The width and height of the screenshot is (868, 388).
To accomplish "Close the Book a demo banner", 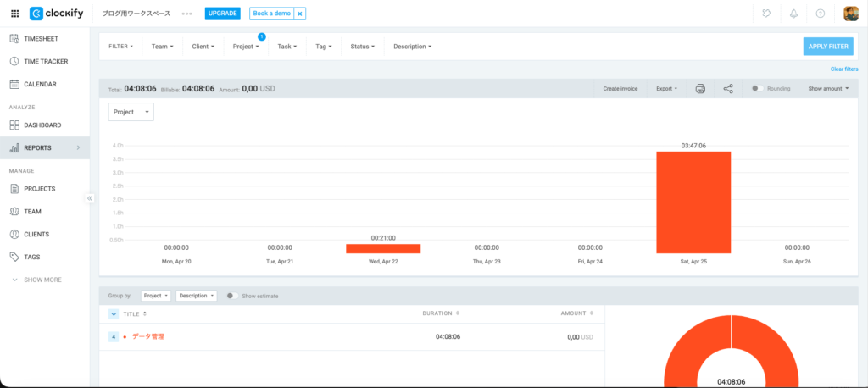I will [298, 14].
